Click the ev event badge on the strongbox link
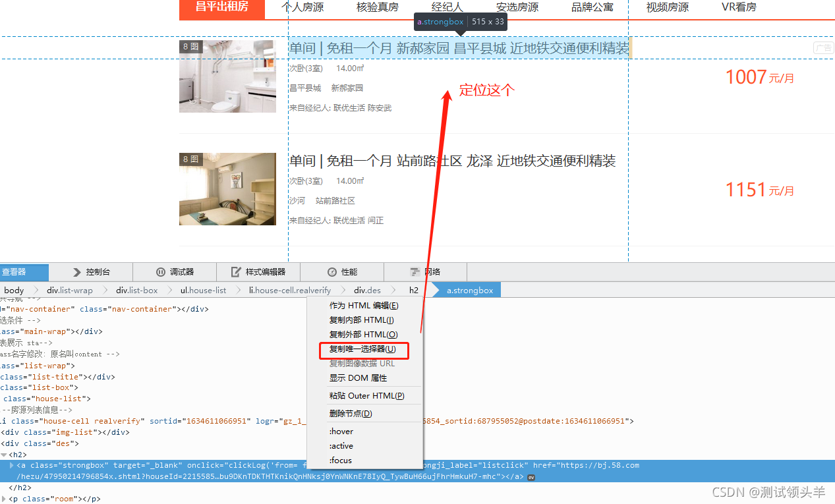 (531, 476)
